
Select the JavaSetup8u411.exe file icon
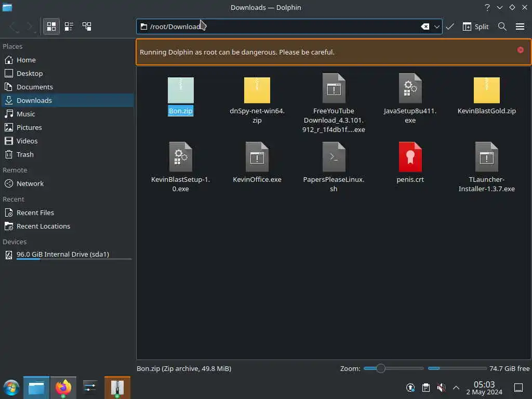pyautogui.click(x=410, y=88)
